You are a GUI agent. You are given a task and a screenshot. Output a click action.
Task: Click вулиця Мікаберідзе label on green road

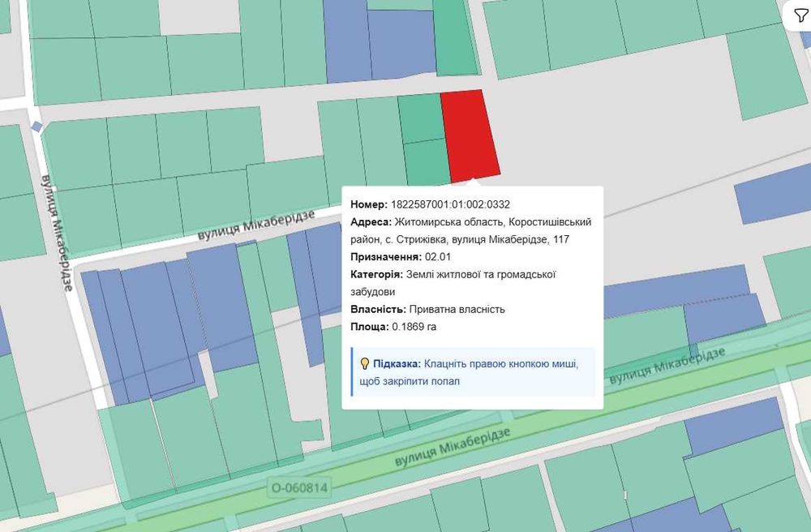click(x=453, y=447)
